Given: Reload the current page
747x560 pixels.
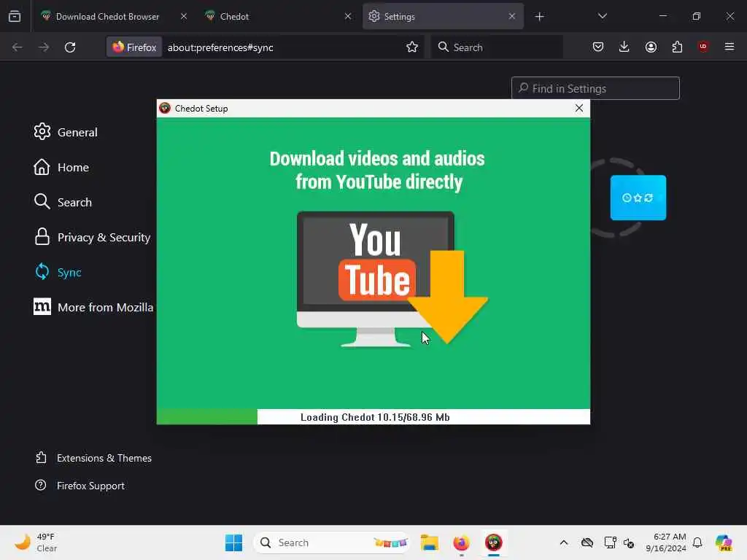Looking at the screenshot, I should 70,47.
